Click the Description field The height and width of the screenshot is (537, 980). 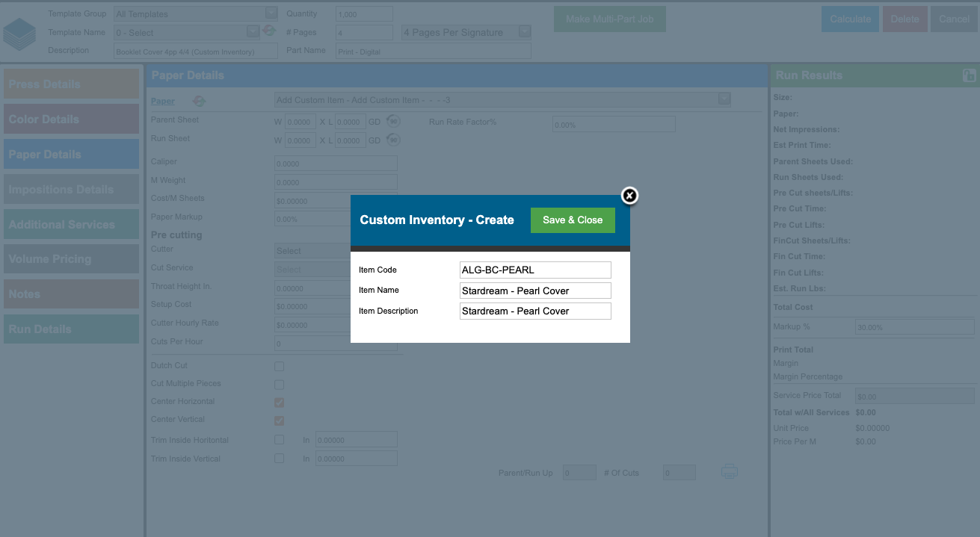point(196,51)
